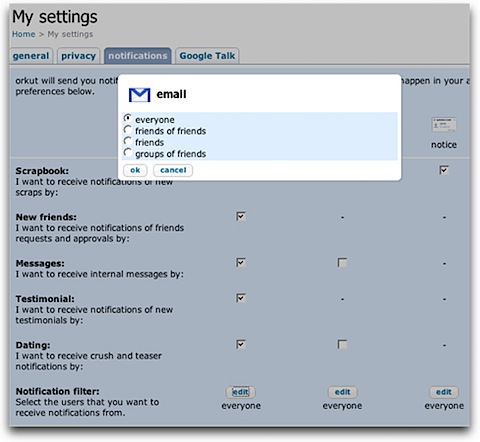The image size is (480, 442).
Task: Click the notice column icon
Action: click(444, 125)
